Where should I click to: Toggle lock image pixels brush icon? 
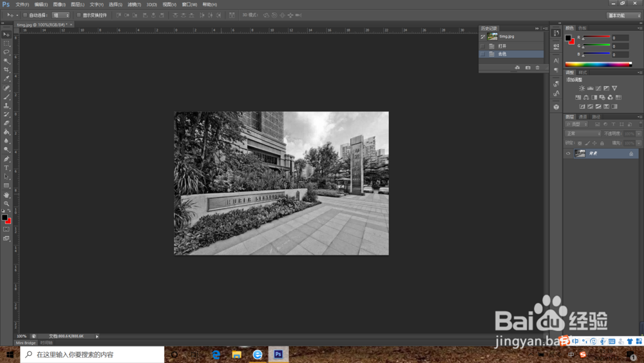coord(587,144)
